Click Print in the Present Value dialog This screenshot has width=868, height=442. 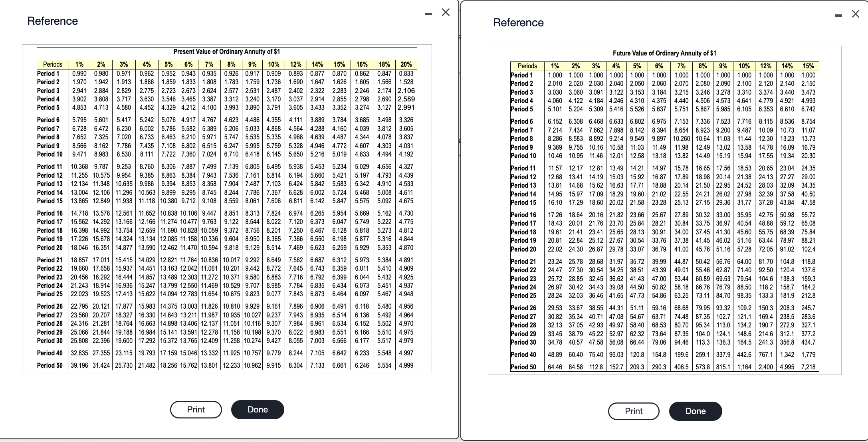pyautogui.click(x=196, y=410)
